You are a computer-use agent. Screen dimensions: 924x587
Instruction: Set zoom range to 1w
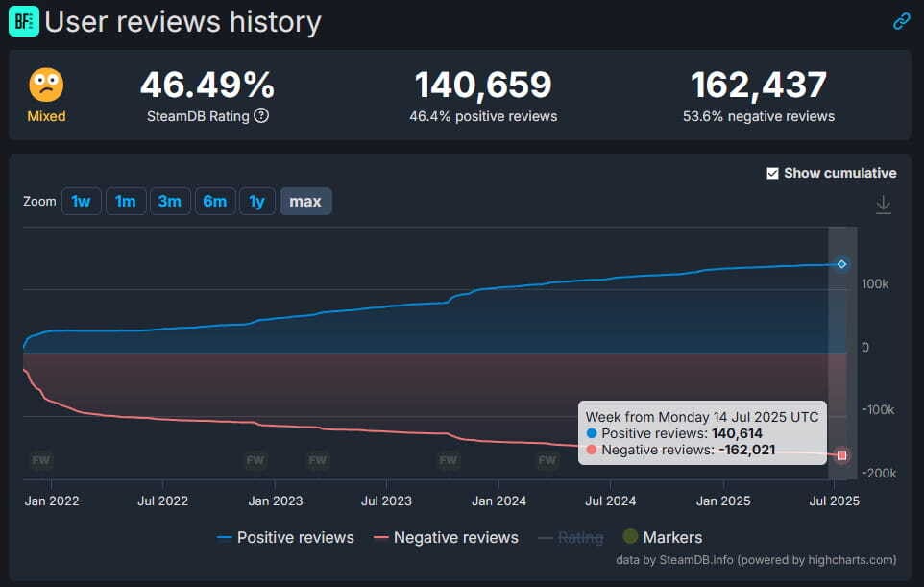click(82, 202)
